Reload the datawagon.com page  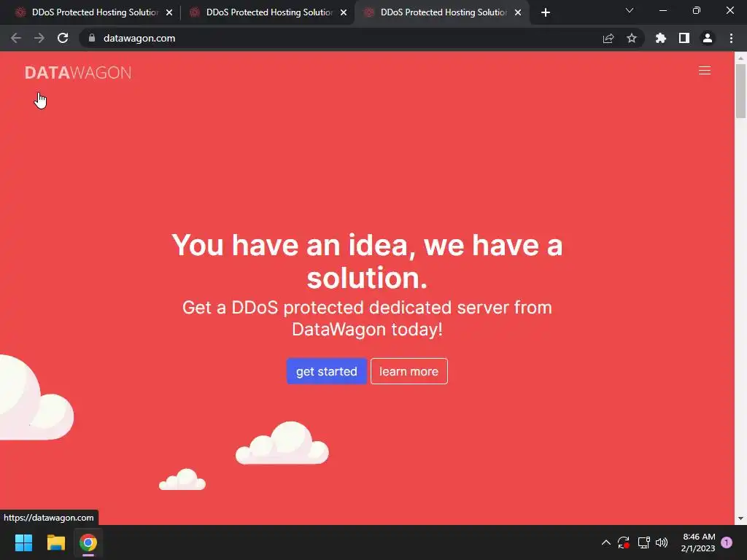point(63,38)
